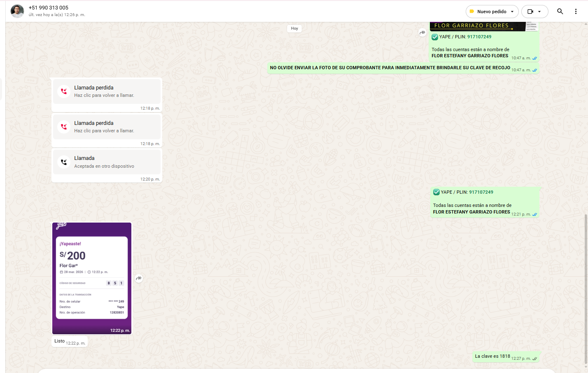The width and height of the screenshot is (588, 373).
Task: Click the video call camera icon
Action: [530, 12]
